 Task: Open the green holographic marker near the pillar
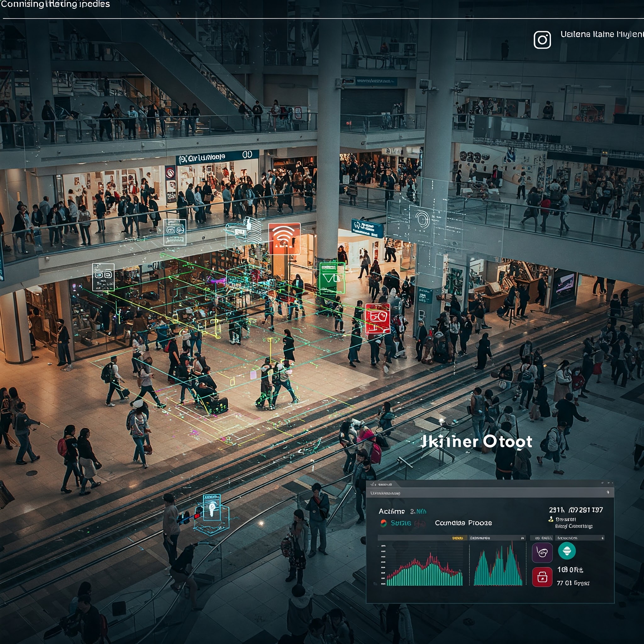[x=332, y=278]
